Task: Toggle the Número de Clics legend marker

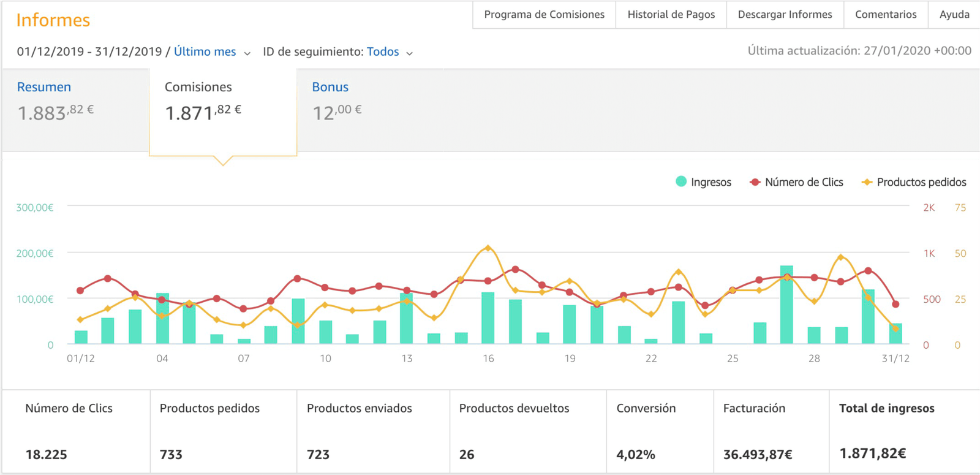Action: (755, 182)
